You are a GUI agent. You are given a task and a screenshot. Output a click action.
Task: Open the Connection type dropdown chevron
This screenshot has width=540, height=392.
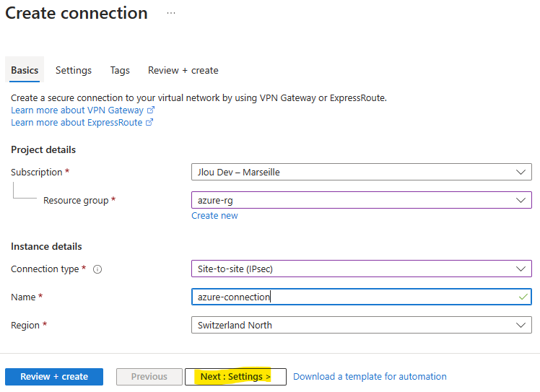521,269
